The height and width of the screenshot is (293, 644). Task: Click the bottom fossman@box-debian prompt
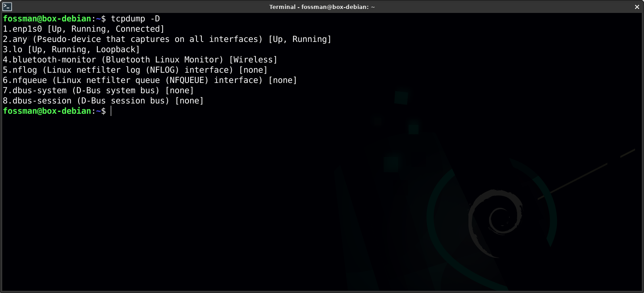tap(49, 111)
